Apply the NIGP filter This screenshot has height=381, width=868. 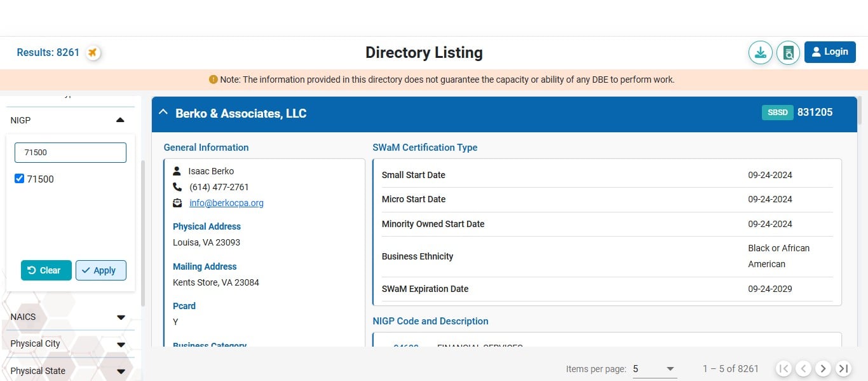click(101, 270)
